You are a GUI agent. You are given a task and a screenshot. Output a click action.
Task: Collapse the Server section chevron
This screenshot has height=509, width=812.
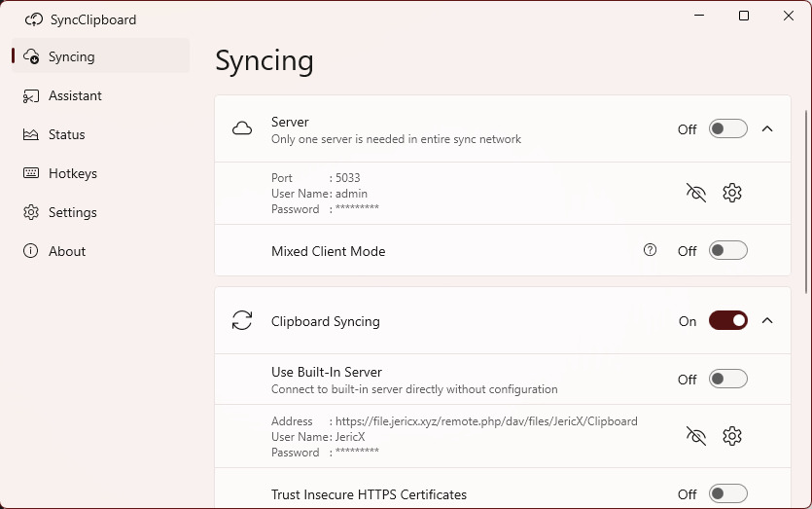pos(767,128)
